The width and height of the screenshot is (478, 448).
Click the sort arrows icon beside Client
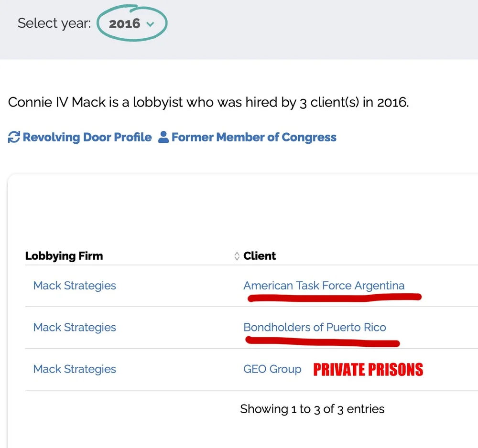[x=237, y=256]
